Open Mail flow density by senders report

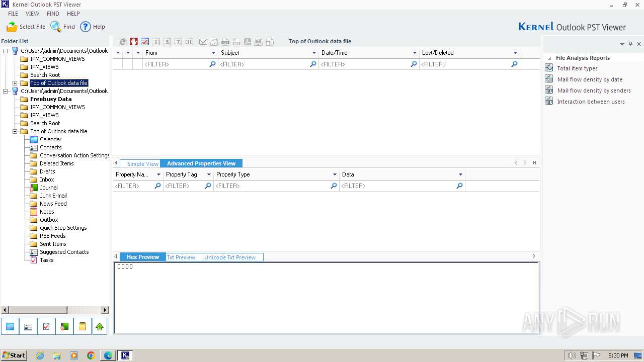click(594, 90)
